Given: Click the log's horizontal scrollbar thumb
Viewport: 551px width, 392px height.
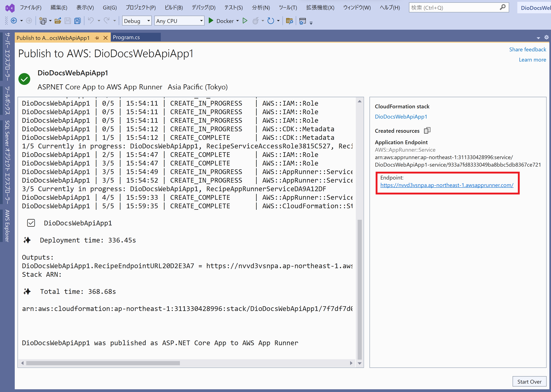Looking at the screenshot, I should [103, 363].
